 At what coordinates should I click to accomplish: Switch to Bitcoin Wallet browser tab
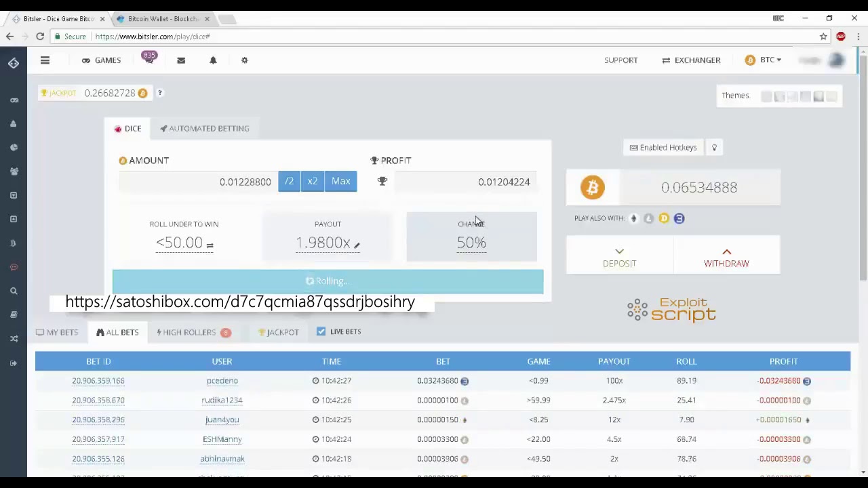163,19
